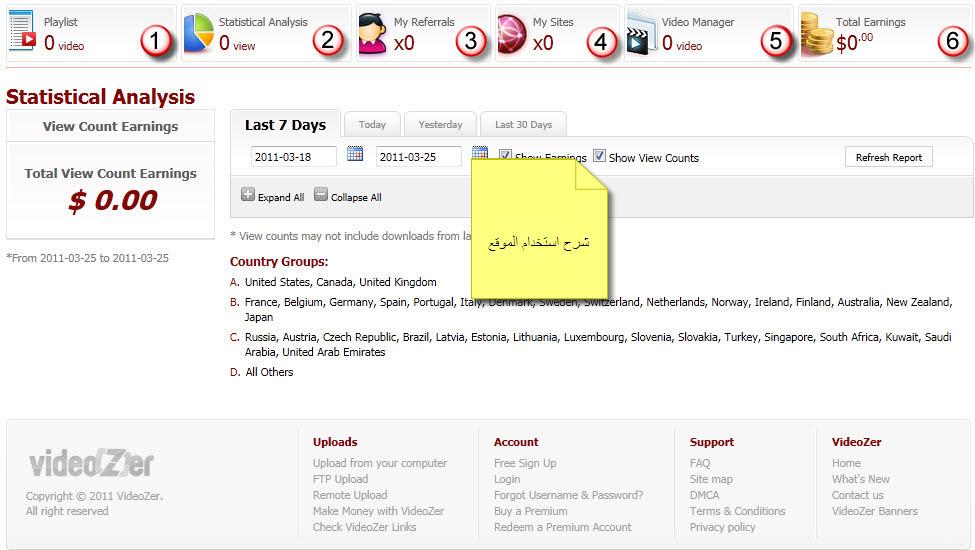Click the $ 0.00 total earnings value
The width and height of the screenshot is (975, 550).
coord(113,200)
